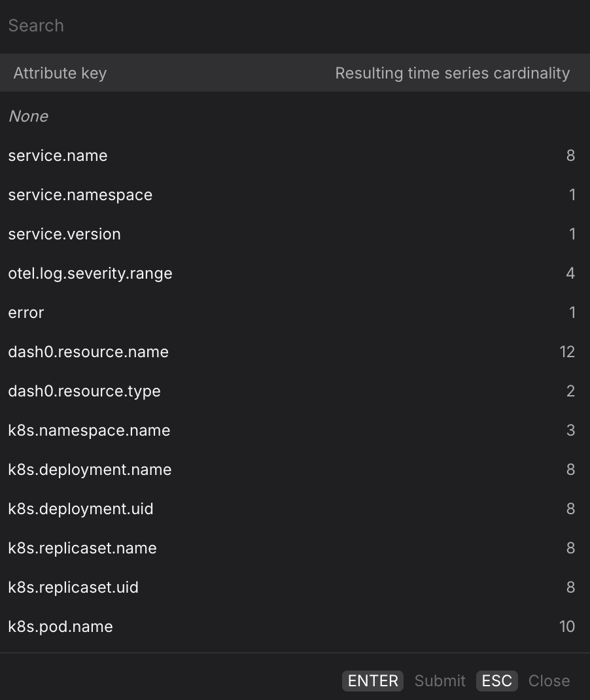
Task: Click Resulting time series cardinality header
Action: coord(452,73)
